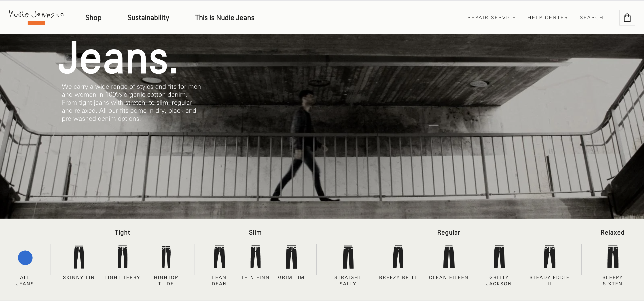Click the Regular fit heading
This screenshot has width=644, height=301.
coord(449,232)
